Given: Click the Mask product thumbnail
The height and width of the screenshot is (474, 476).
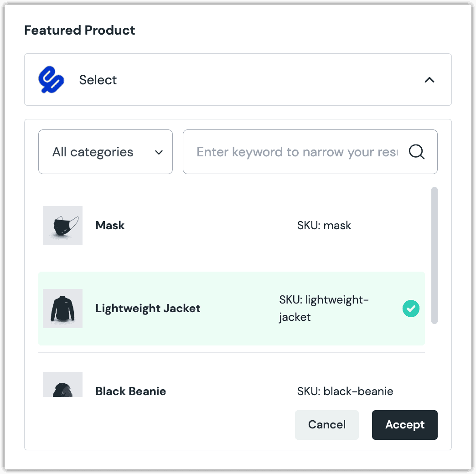Looking at the screenshot, I should click(x=62, y=226).
